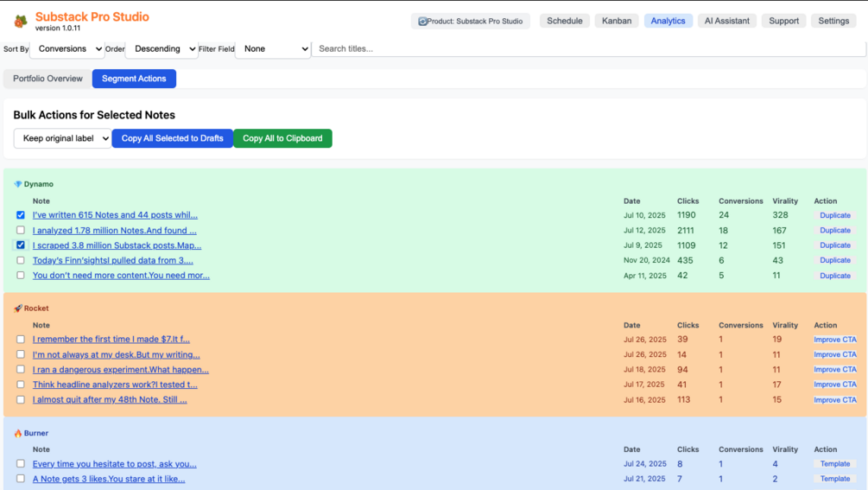Open note 'I'm not always at my desk'
The image size is (868, 490).
tap(117, 354)
